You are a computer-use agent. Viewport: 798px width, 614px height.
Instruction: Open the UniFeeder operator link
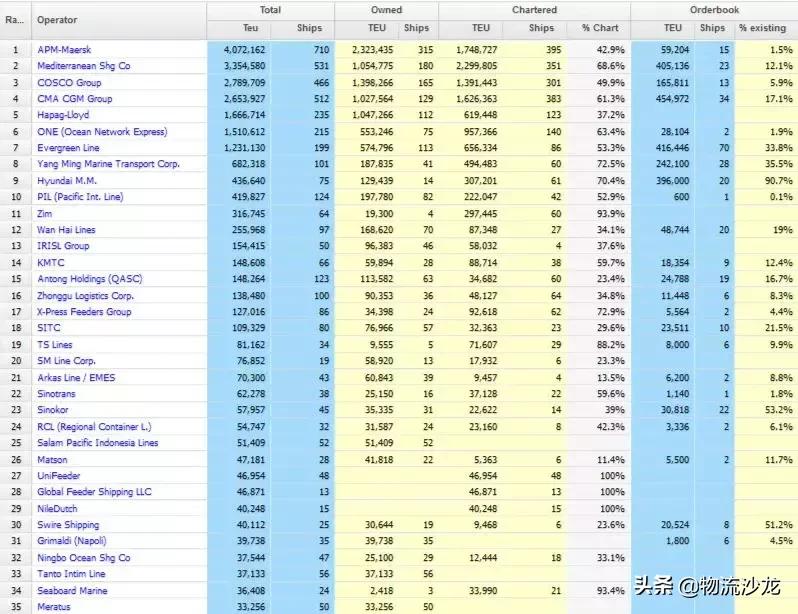pos(59,476)
